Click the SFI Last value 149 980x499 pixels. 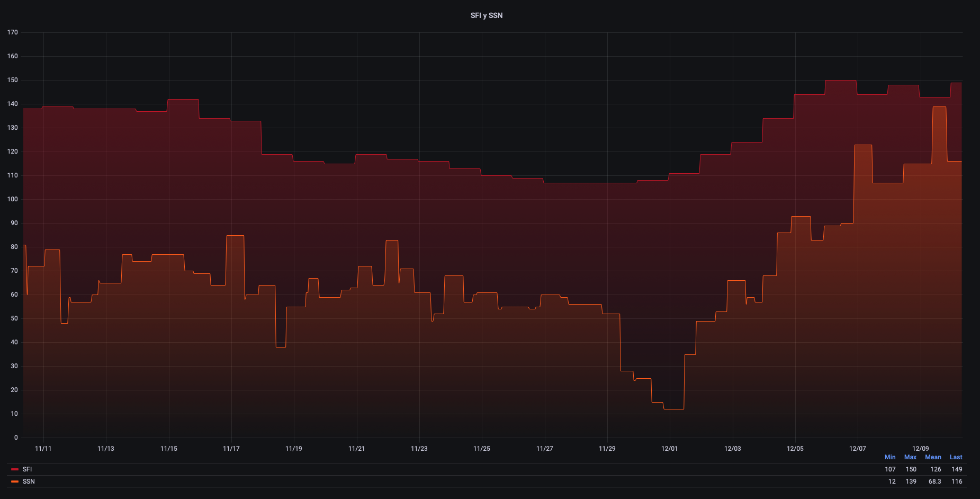(x=957, y=469)
